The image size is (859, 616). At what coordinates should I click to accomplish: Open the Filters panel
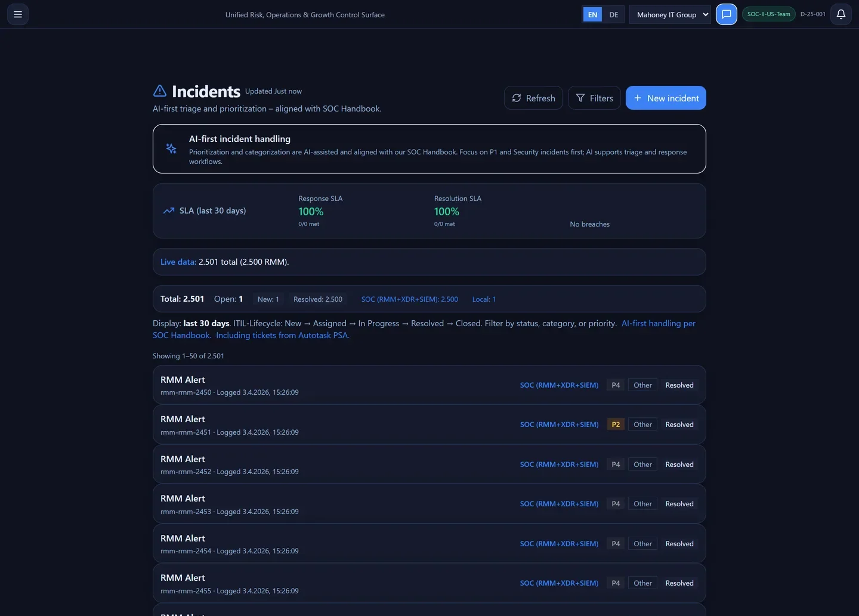(594, 98)
